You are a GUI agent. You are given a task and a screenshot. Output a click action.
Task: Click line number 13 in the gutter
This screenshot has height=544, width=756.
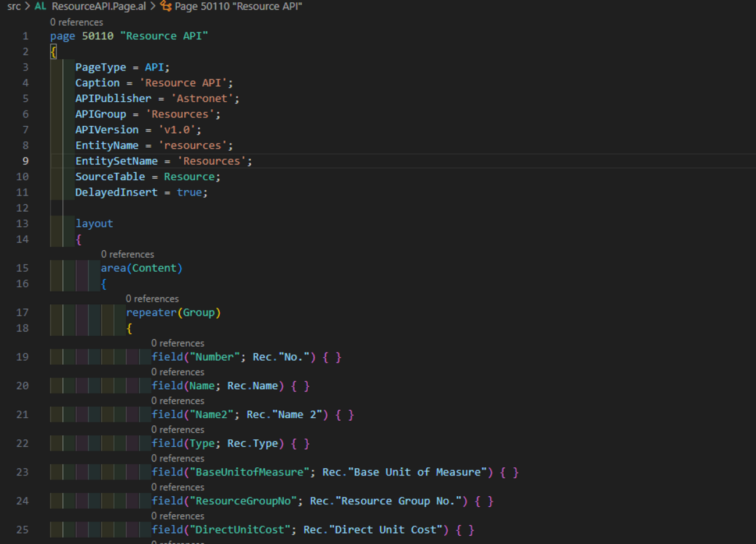pyautogui.click(x=22, y=223)
